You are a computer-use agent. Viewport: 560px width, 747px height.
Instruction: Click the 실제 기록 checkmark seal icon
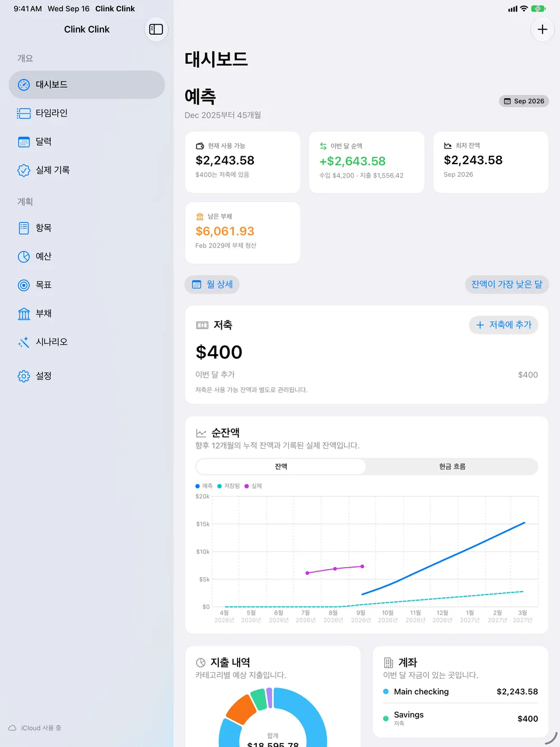24,170
